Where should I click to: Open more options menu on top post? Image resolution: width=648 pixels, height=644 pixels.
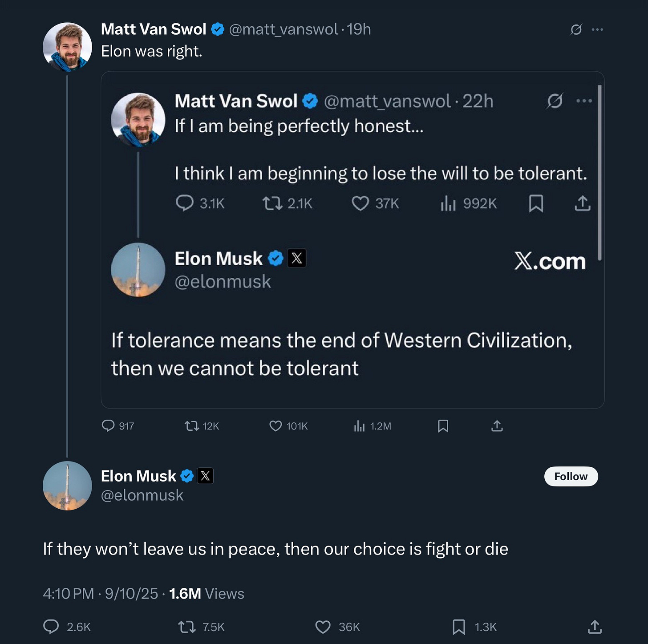point(597,29)
